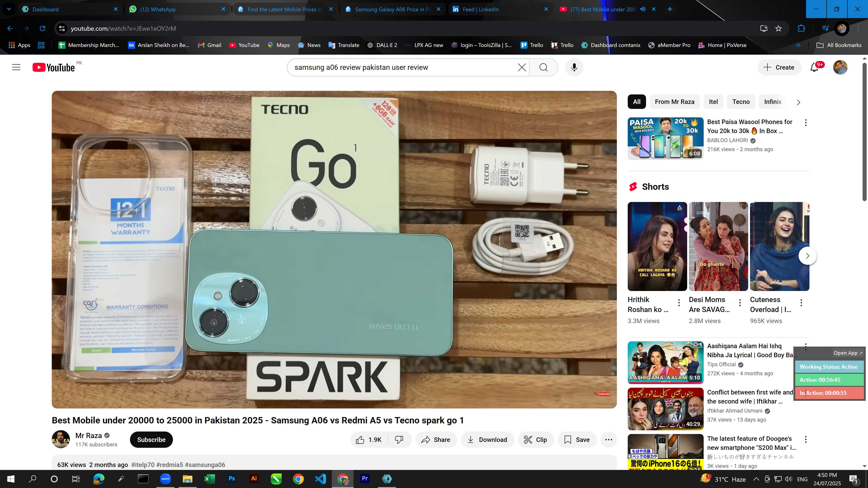The height and width of the screenshot is (488, 868).
Task: Install app icon in address bar
Action: point(764,29)
